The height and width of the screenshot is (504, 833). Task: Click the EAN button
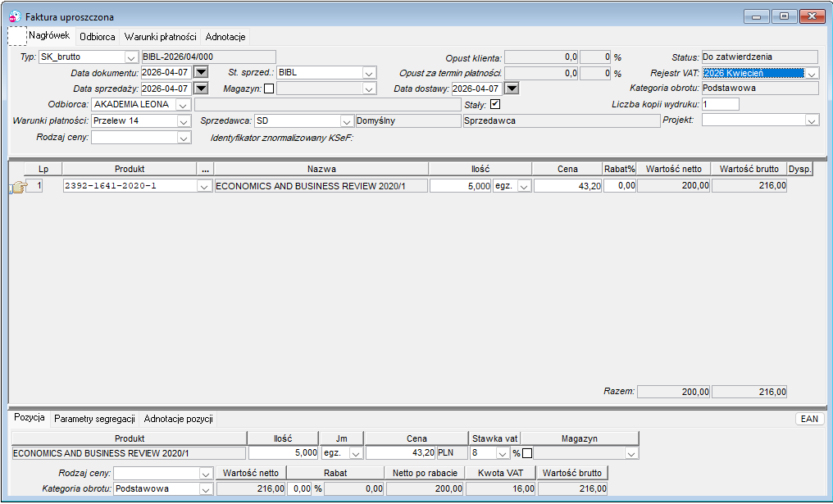pos(809,419)
